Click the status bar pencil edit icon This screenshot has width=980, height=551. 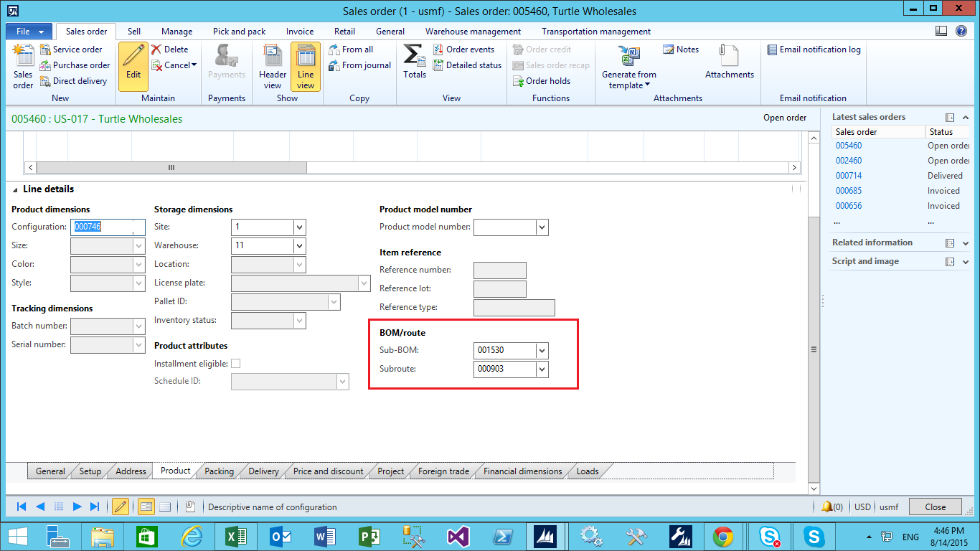click(121, 507)
